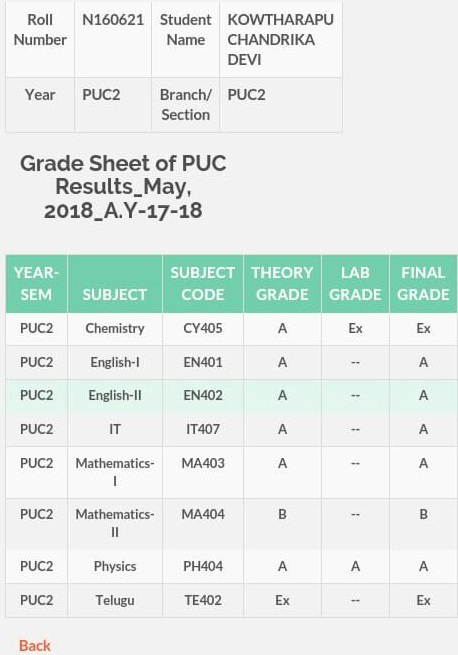Select the highlighted English-II row
This screenshot has width=458, height=655.
tap(232, 396)
